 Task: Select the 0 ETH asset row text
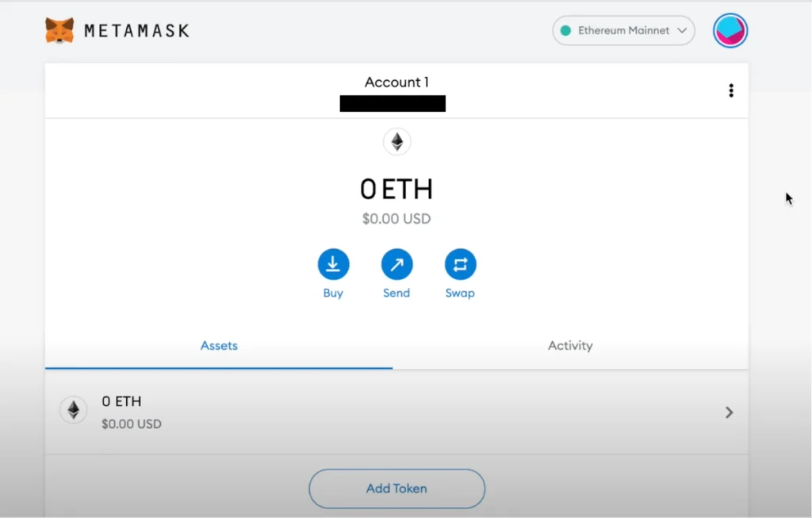[121, 402]
